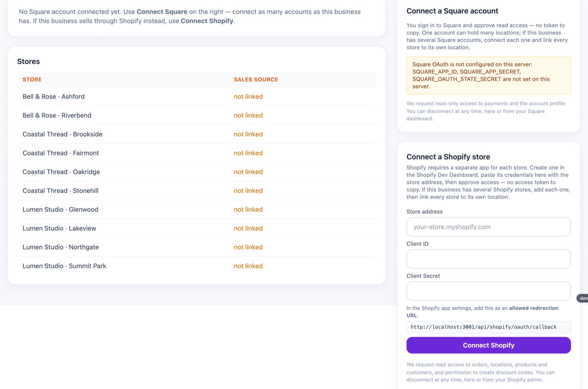
Task: Click Coastal Thread · Oakridge row
Action: (197, 172)
